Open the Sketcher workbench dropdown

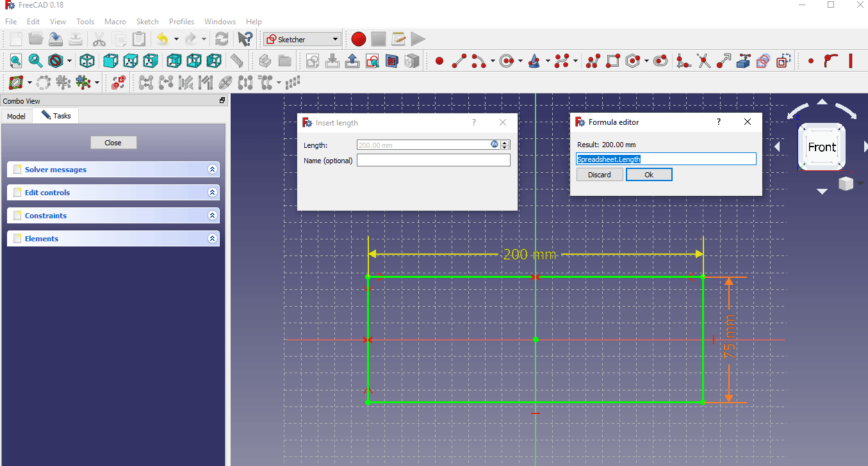click(302, 39)
